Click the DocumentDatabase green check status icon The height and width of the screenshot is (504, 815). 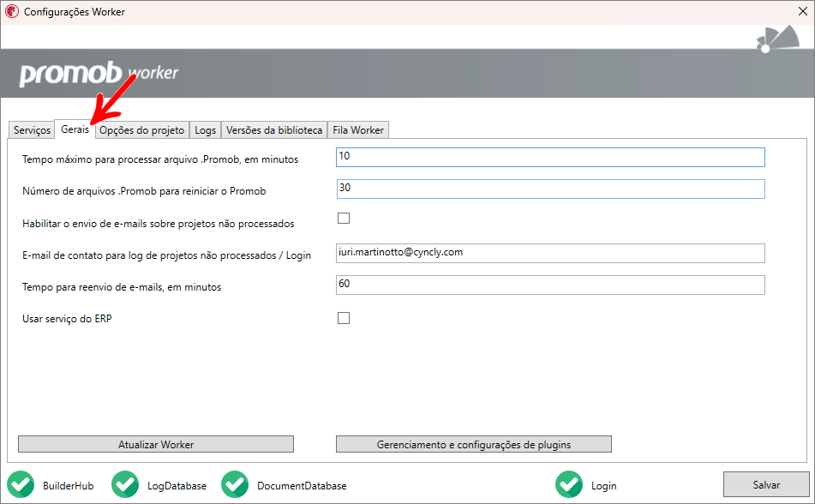coord(235,485)
